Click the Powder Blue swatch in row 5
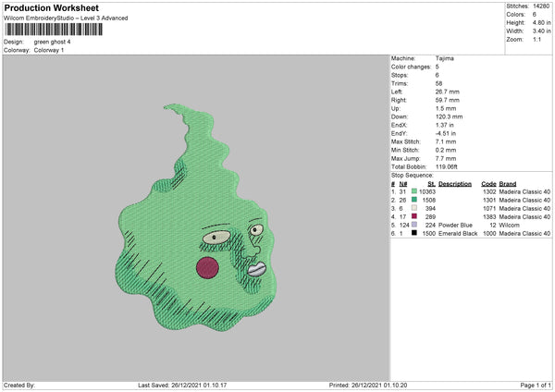Screen dimensions: 555x392 tap(414, 225)
